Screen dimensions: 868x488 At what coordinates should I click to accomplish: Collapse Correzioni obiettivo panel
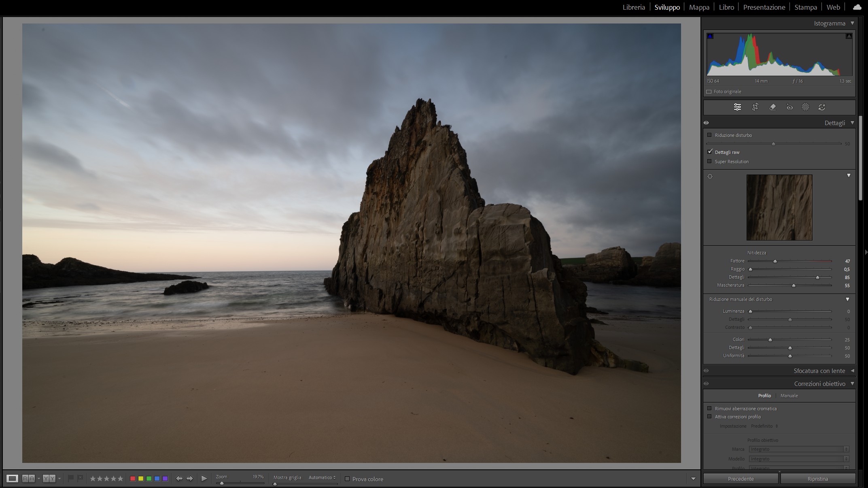[852, 384]
